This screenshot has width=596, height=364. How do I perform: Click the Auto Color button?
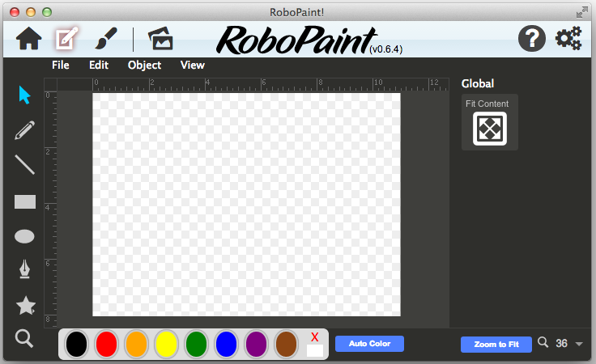369,344
